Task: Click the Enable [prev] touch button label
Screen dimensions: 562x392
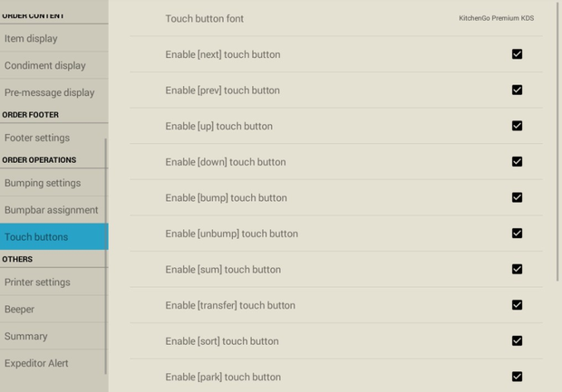Action: point(222,91)
